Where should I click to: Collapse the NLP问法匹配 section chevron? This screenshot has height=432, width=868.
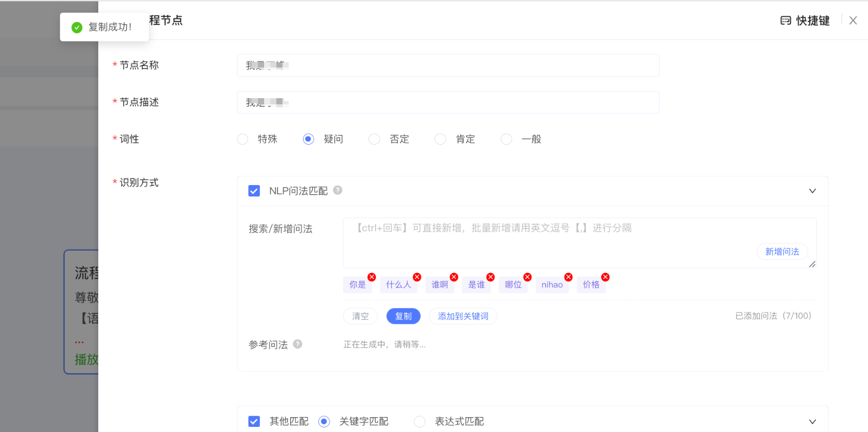click(x=812, y=191)
